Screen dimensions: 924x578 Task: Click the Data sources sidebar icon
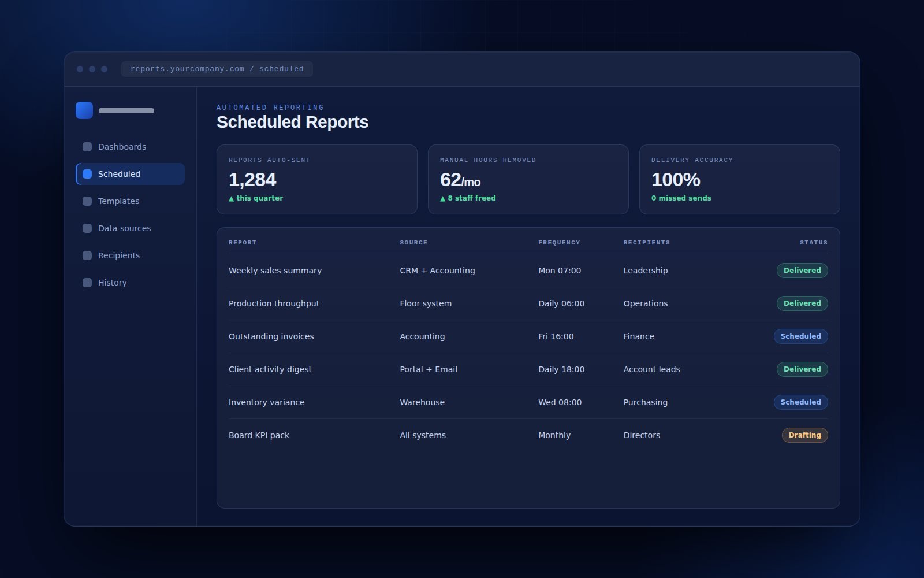[x=87, y=228]
